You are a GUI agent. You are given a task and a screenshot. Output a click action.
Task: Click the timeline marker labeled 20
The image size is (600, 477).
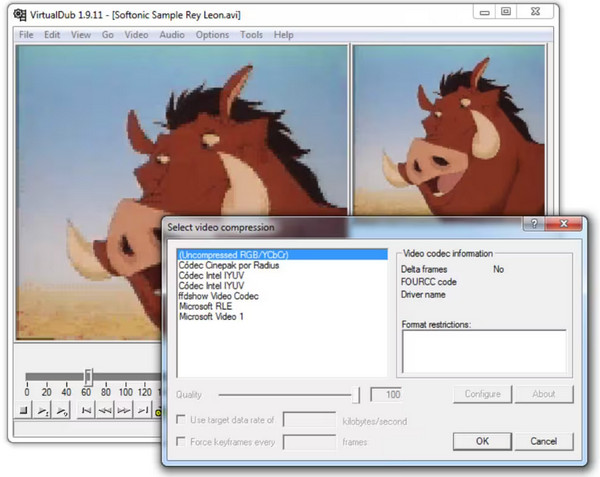click(x=46, y=392)
